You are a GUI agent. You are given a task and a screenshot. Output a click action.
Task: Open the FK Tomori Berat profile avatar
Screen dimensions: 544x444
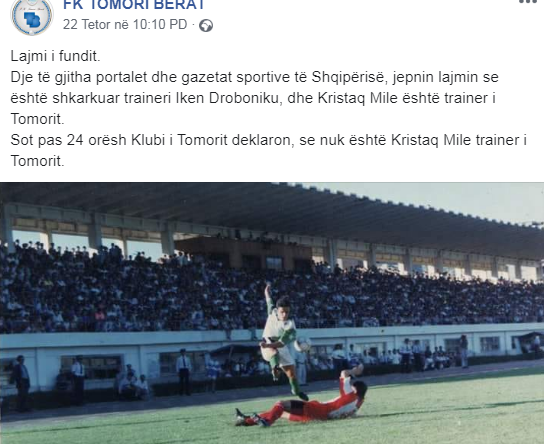[32, 16]
